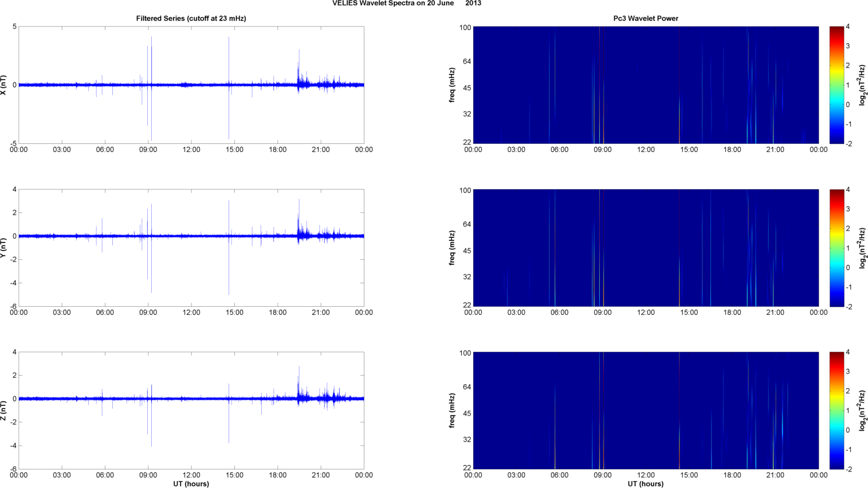868x488 pixels.
Task: Click inside the X component wavelet power spectrogram
Action: [x=646, y=85]
